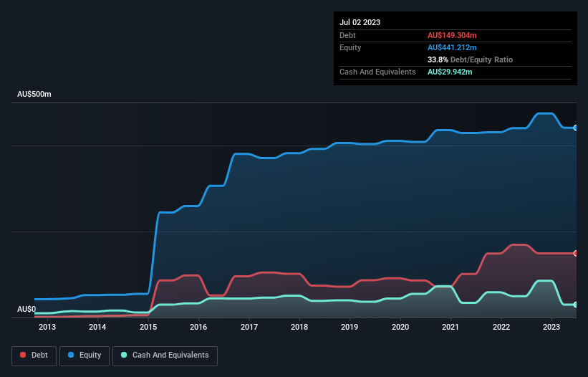Click the AU$29.942m cash value

[x=450, y=72]
